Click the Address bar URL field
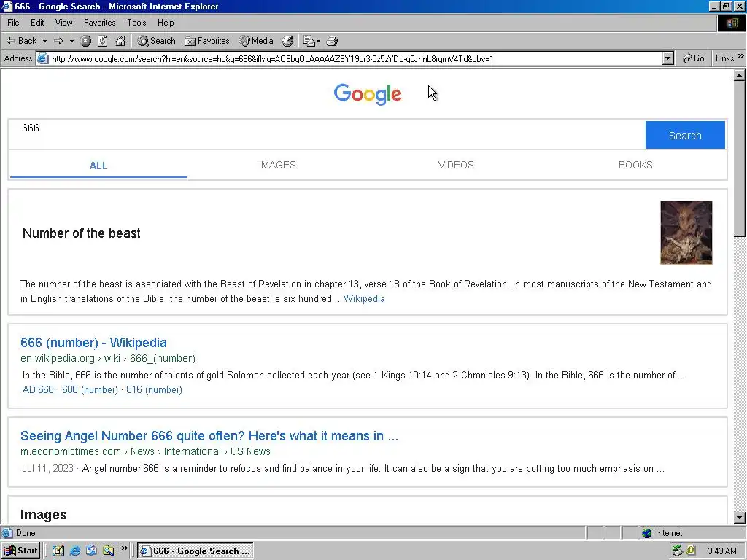The width and height of the screenshot is (747, 560). tap(355, 58)
